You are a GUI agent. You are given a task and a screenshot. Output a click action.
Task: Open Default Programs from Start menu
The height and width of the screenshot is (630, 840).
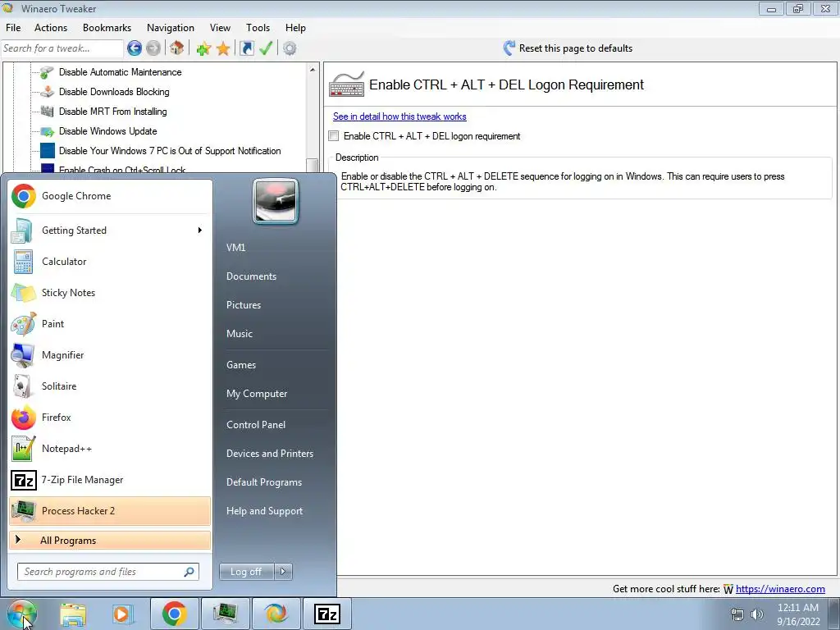pos(263,482)
